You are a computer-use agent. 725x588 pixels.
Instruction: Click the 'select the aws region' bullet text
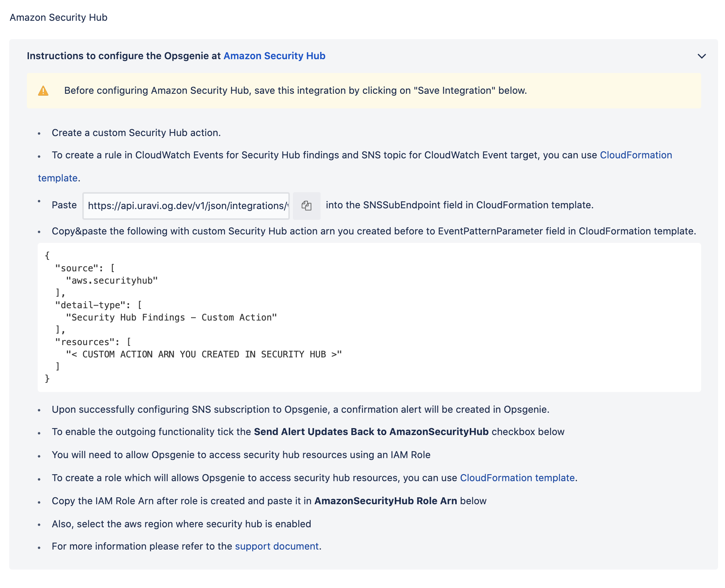pyautogui.click(x=181, y=524)
